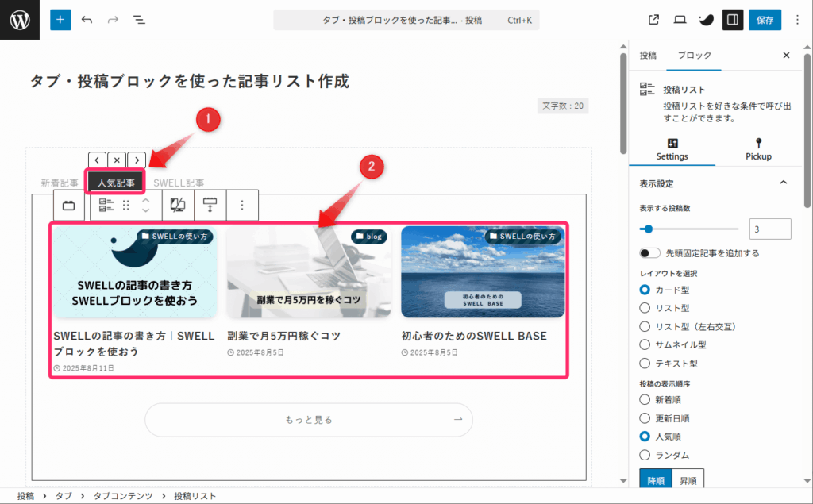This screenshot has width=813, height=504.
Task: Click the post list icon in sidebar
Action: pos(647,89)
